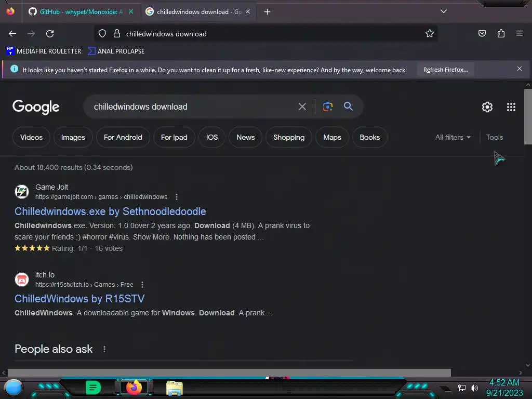Switch to Maps results

(x=332, y=137)
